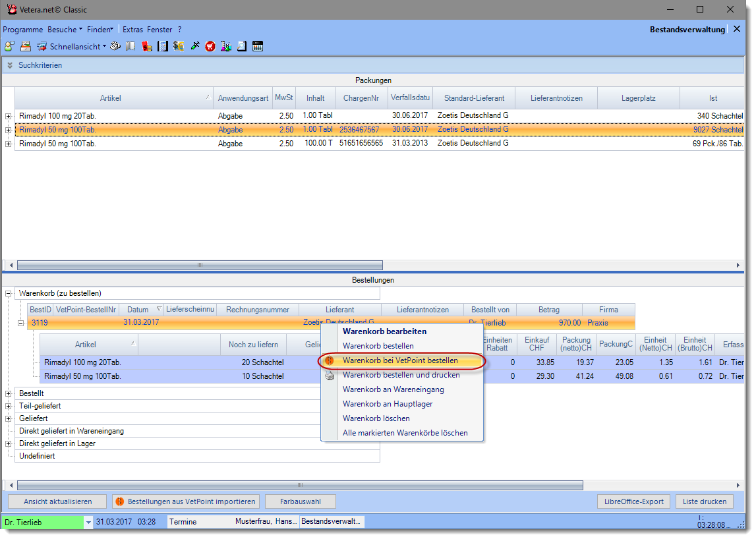The width and height of the screenshot is (756, 539).
Task: Open the syringe icon in toolbar
Action: [194, 46]
